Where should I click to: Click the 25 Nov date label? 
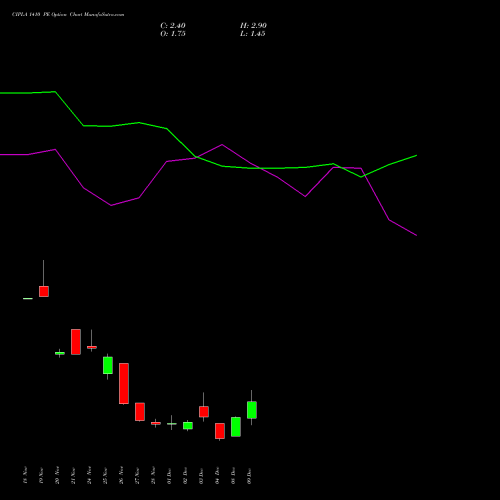click(x=105, y=475)
